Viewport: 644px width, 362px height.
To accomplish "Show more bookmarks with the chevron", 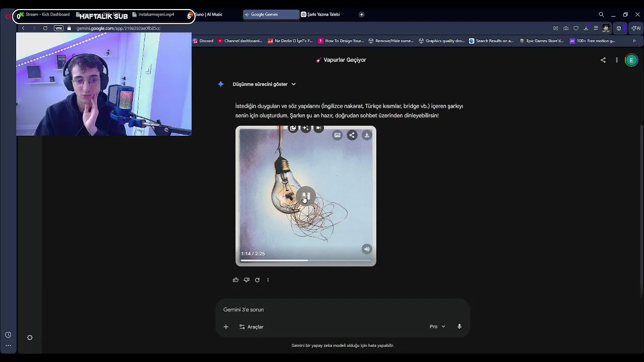I will [634, 41].
